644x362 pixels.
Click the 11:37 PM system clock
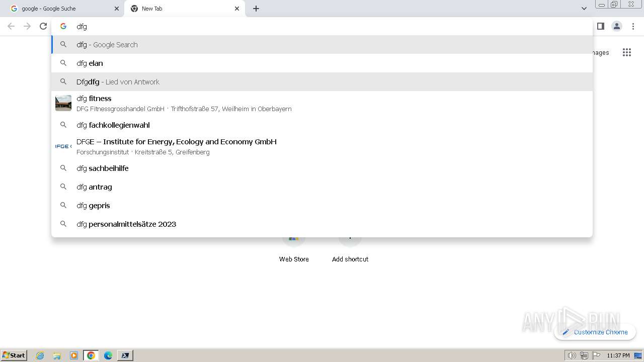[618, 355]
